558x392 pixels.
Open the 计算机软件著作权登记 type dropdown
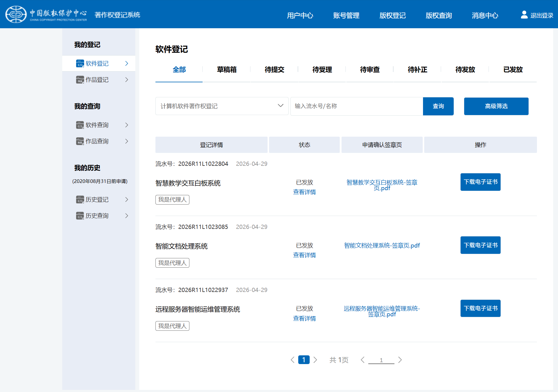pos(222,106)
